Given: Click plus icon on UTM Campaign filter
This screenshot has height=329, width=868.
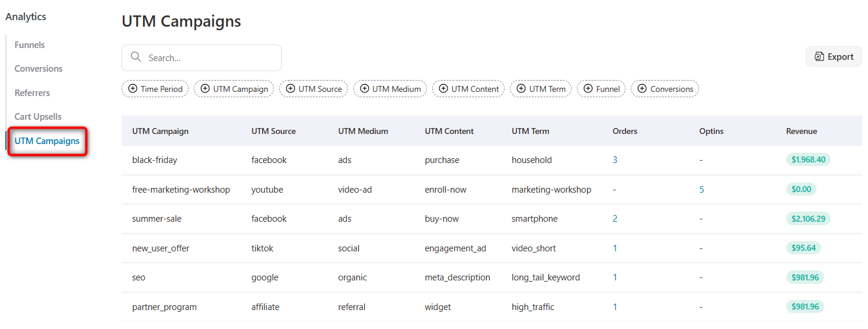Looking at the screenshot, I should (x=205, y=88).
